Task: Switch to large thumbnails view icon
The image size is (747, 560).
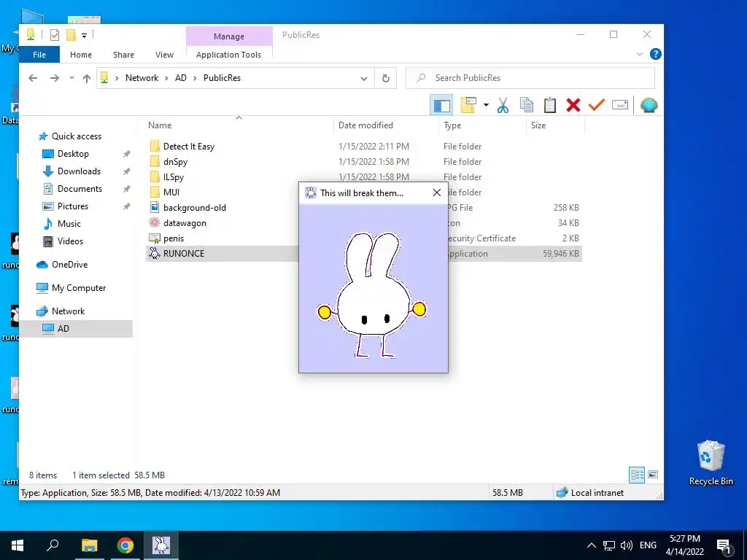Action: pyautogui.click(x=653, y=475)
